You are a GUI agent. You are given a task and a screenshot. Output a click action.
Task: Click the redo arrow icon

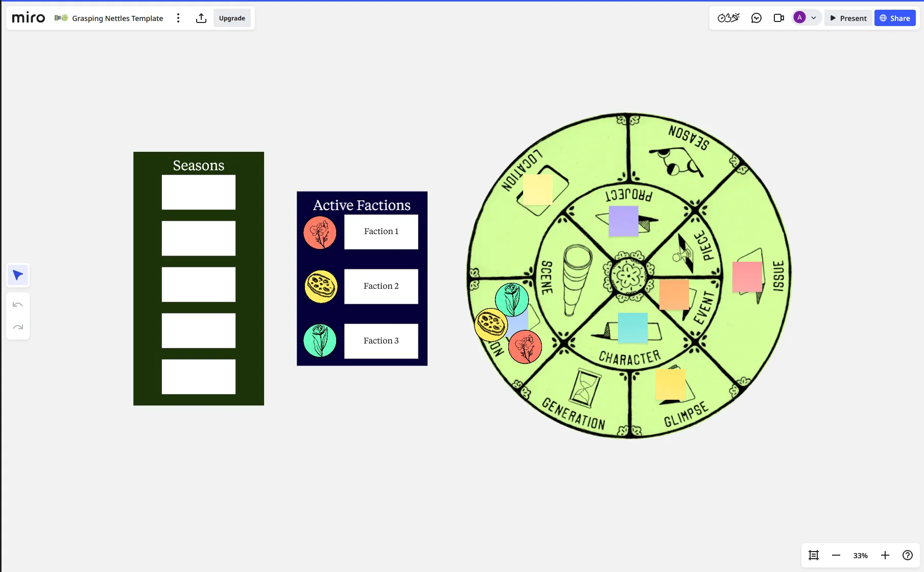tap(18, 327)
